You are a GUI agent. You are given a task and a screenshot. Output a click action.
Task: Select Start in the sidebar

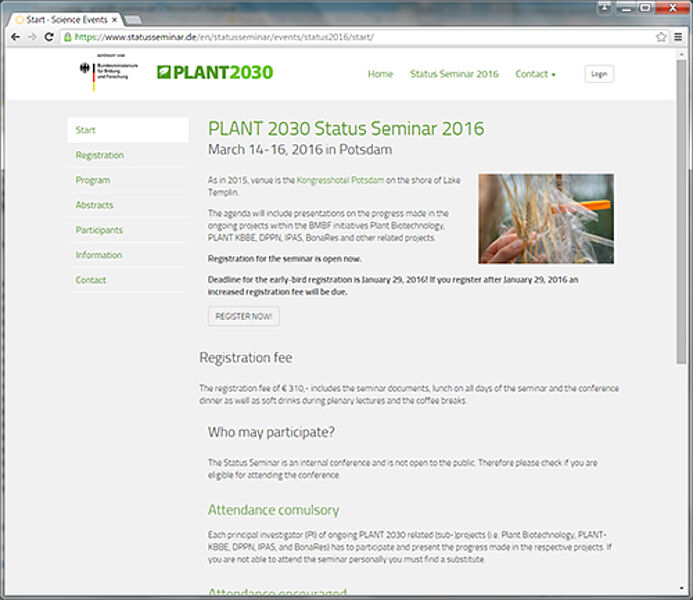click(x=128, y=130)
